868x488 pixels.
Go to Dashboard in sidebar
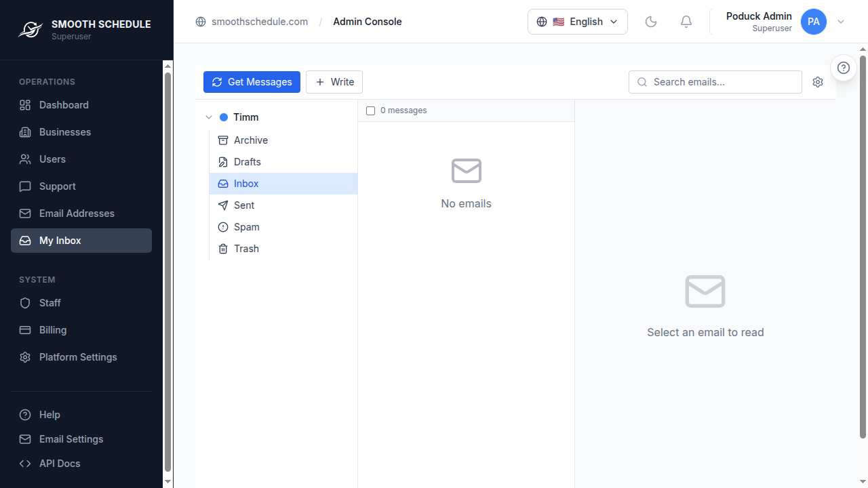click(64, 105)
